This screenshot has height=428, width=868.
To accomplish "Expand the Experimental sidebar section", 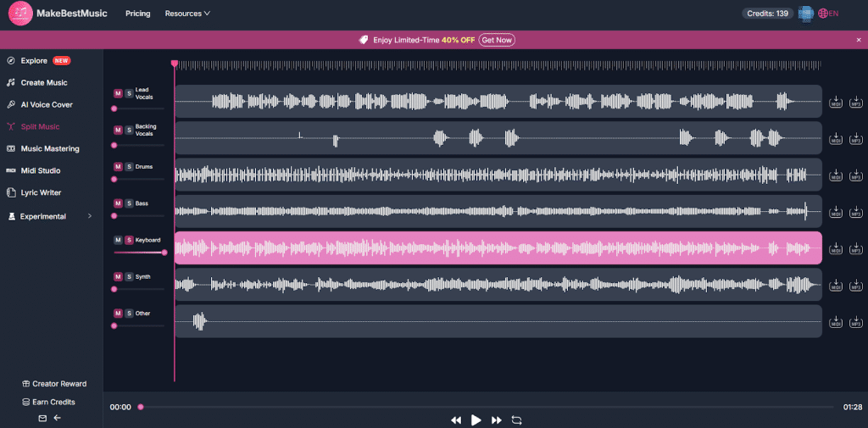I will tap(90, 217).
